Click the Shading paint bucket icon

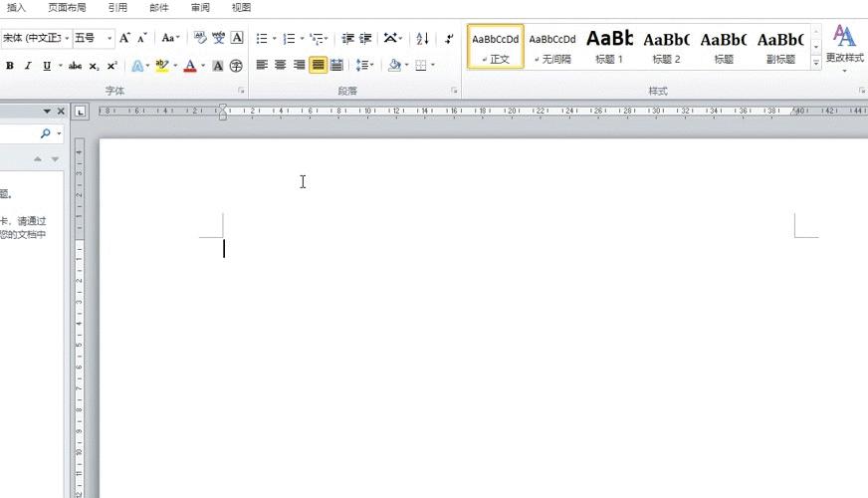[395, 66]
